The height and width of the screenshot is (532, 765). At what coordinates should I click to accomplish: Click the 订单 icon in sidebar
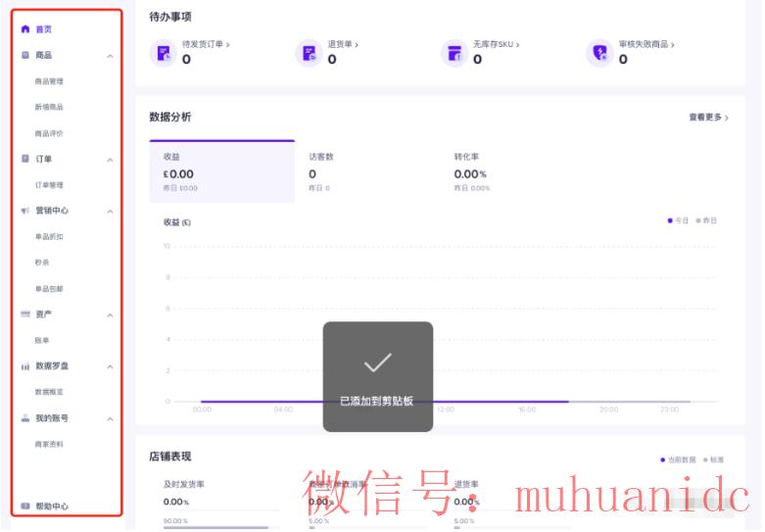point(25,159)
